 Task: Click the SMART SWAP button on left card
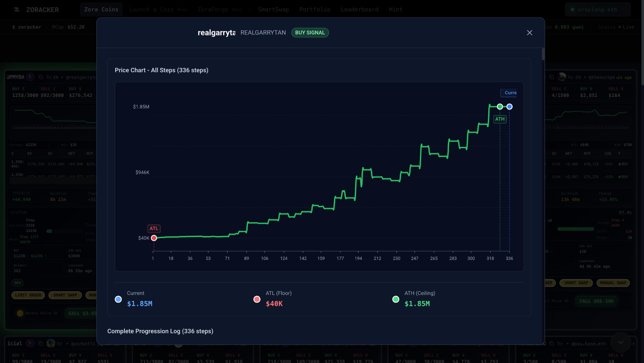(65, 295)
